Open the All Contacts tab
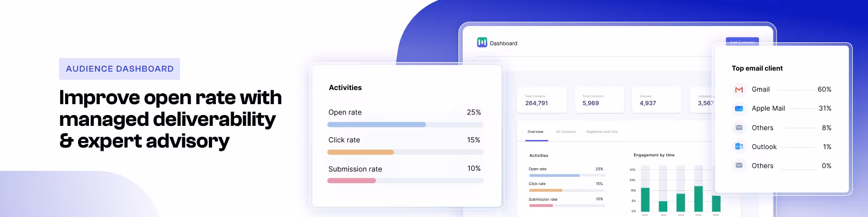The height and width of the screenshot is (217, 868). coord(565,132)
